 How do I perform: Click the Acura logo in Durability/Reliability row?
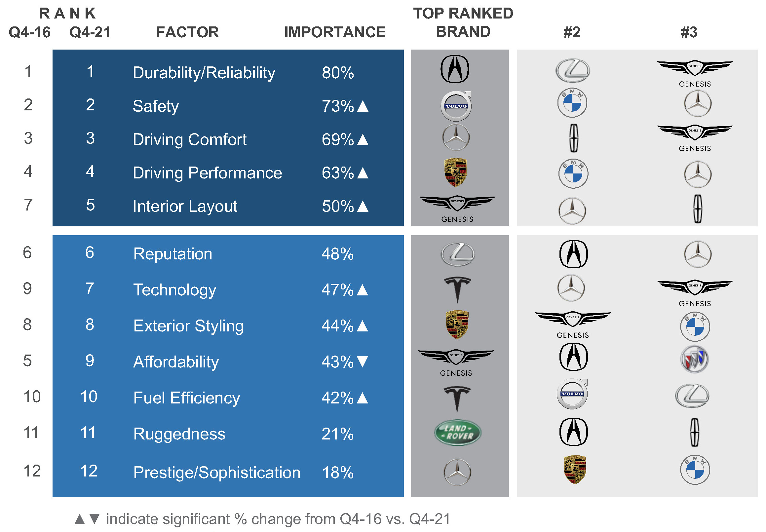pyautogui.click(x=455, y=69)
